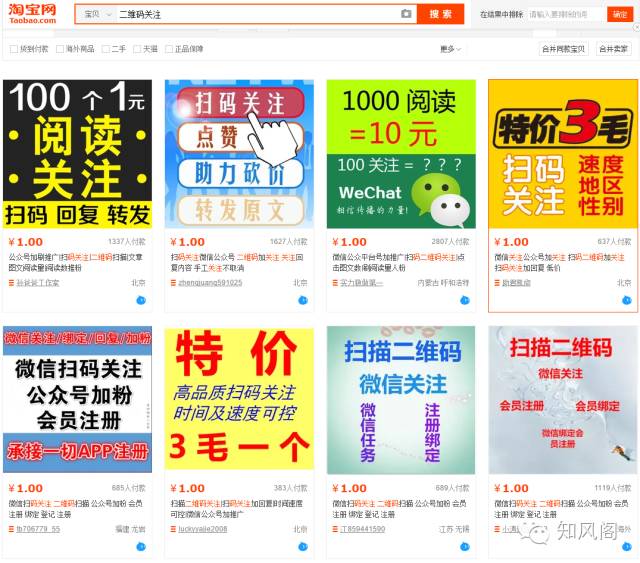Click the blue chat icon on the 2807人付款 listing
The height and width of the screenshot is (563, 640).
point(465,300)
